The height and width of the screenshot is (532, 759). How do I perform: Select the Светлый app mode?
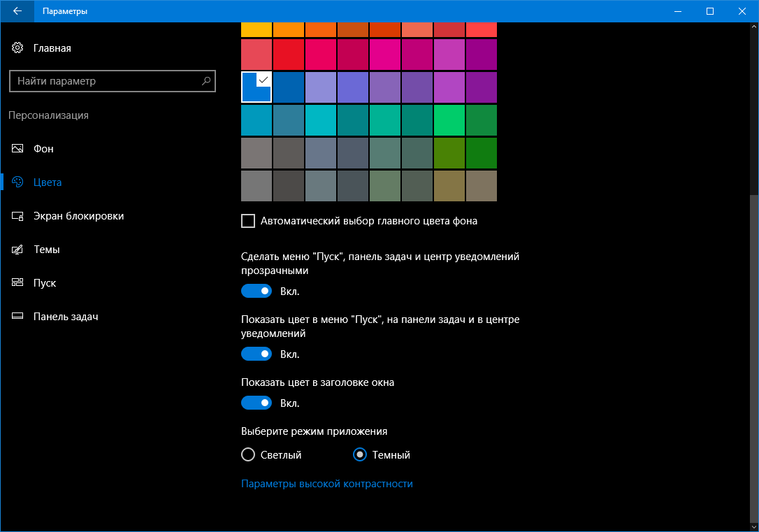coord(248,455)
